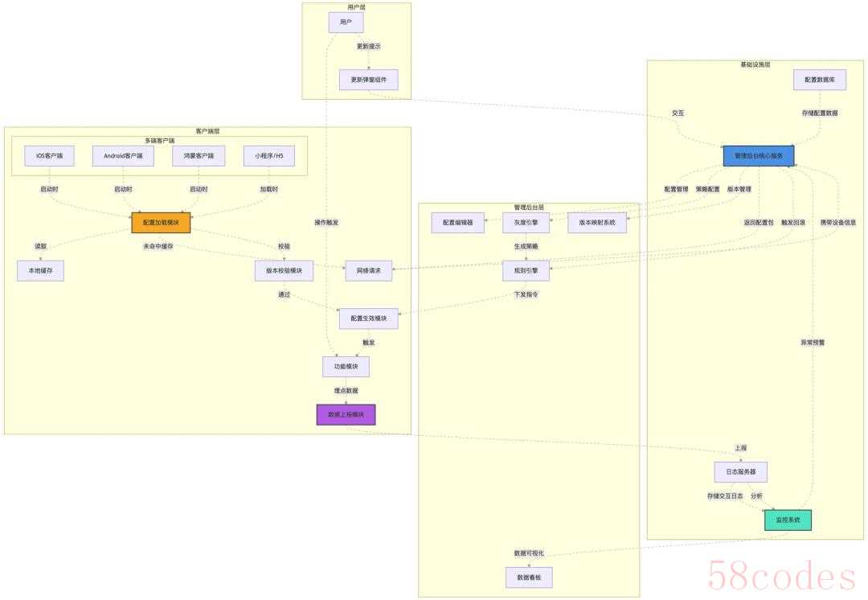The width and height of the screenshot is (868, 600).
Task: Click the 存储配置数据 edge label
Action: pyautogui.click(x=820, y=113)
